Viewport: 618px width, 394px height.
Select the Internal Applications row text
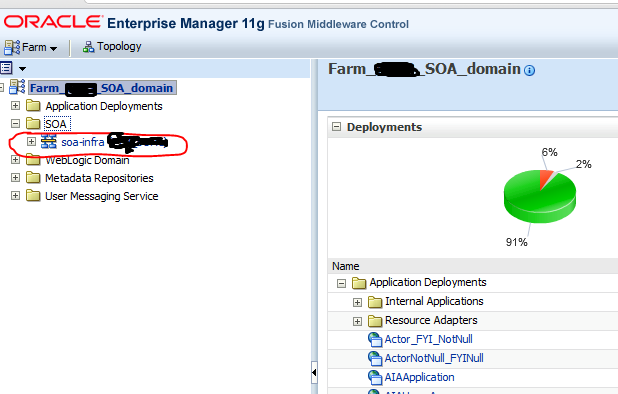[434, 301]
